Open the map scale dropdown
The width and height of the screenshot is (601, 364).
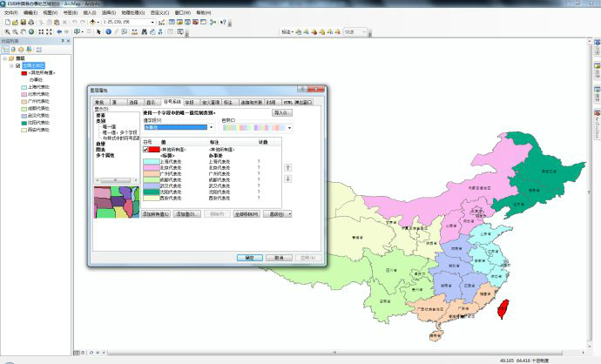click(152, 23)
